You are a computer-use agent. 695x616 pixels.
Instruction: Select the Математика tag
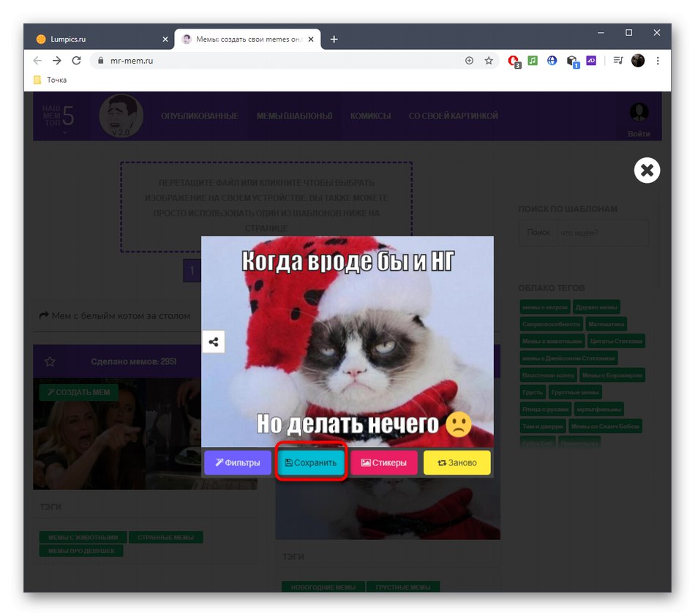click(606, 324)
